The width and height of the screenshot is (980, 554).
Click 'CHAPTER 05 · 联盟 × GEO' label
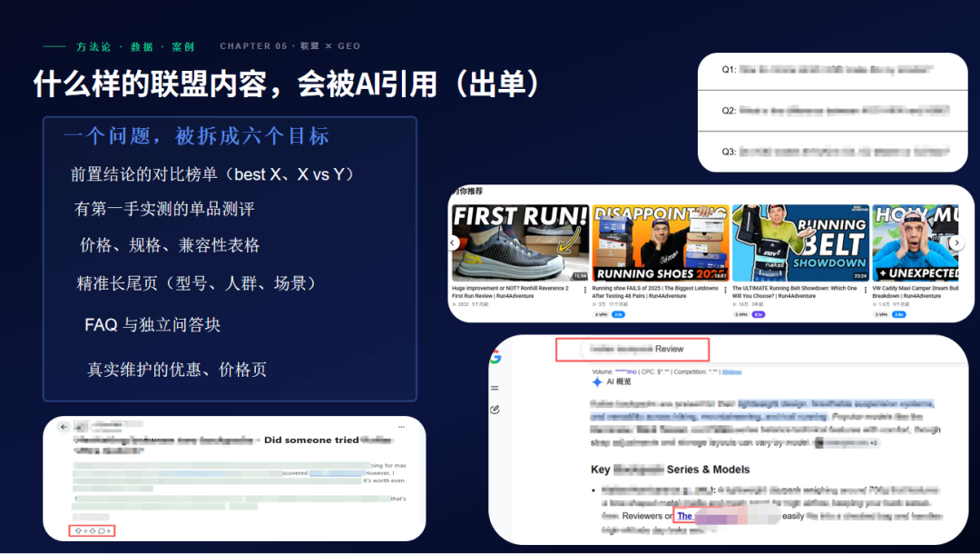coord(290,46)
